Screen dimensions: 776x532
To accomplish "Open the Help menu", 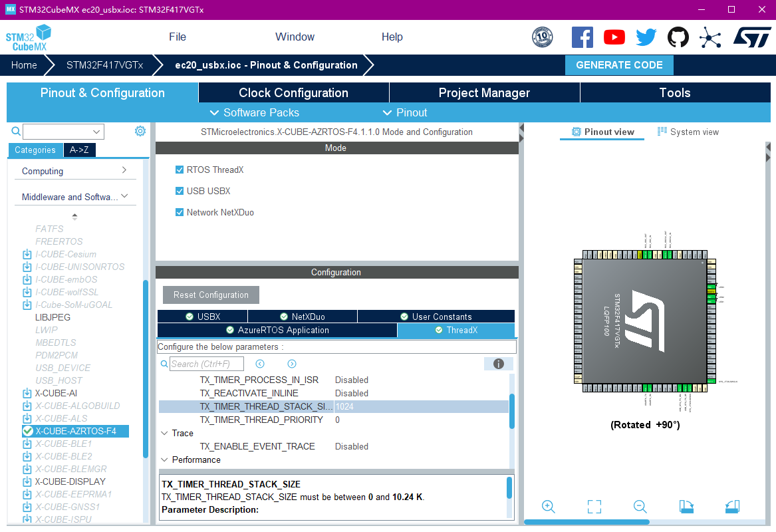I will click(x=392, y=37).
